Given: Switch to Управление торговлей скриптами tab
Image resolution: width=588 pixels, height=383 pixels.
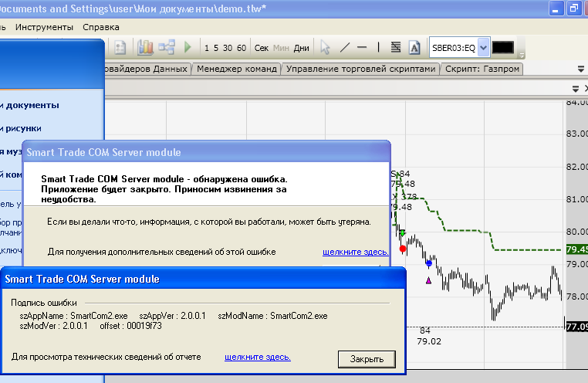Looking at the screenshot, I should (361, 69).
